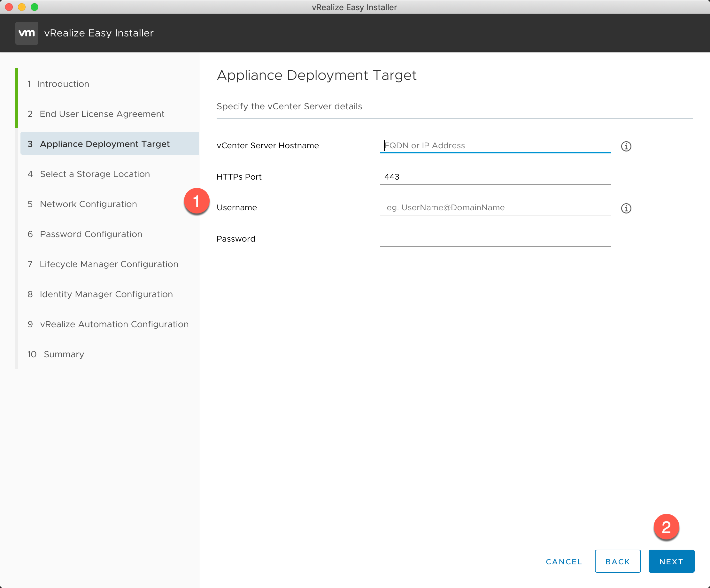Screen dimensions: 710x588
Task: Click the Appliance Deployment Target page heading
Action: 316,75
